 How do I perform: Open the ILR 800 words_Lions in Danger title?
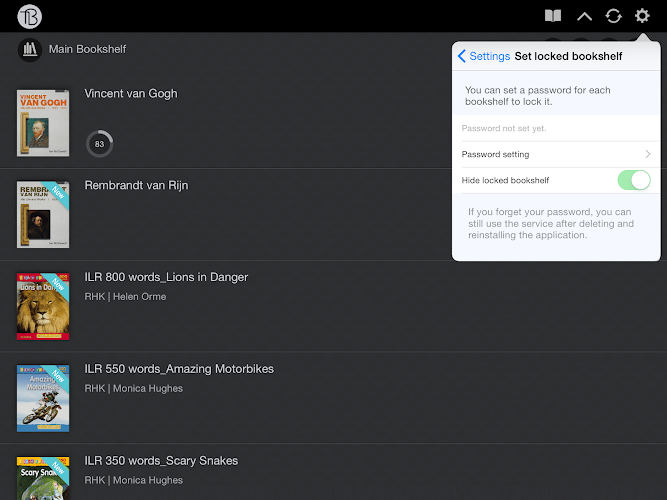tap(166, 277)
